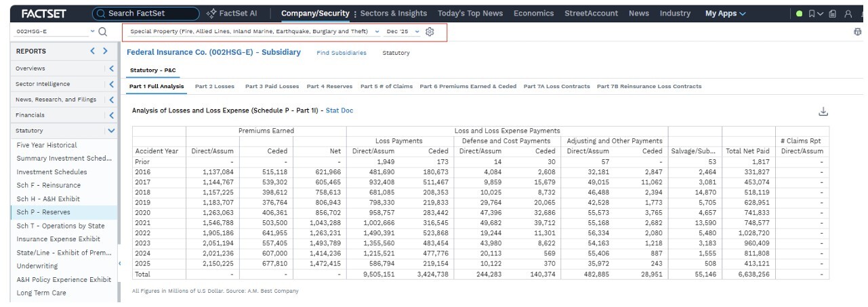Screen dimensions: 868x307
Task: Open the Part 4 Reserves tab
Action: [329, 86]
